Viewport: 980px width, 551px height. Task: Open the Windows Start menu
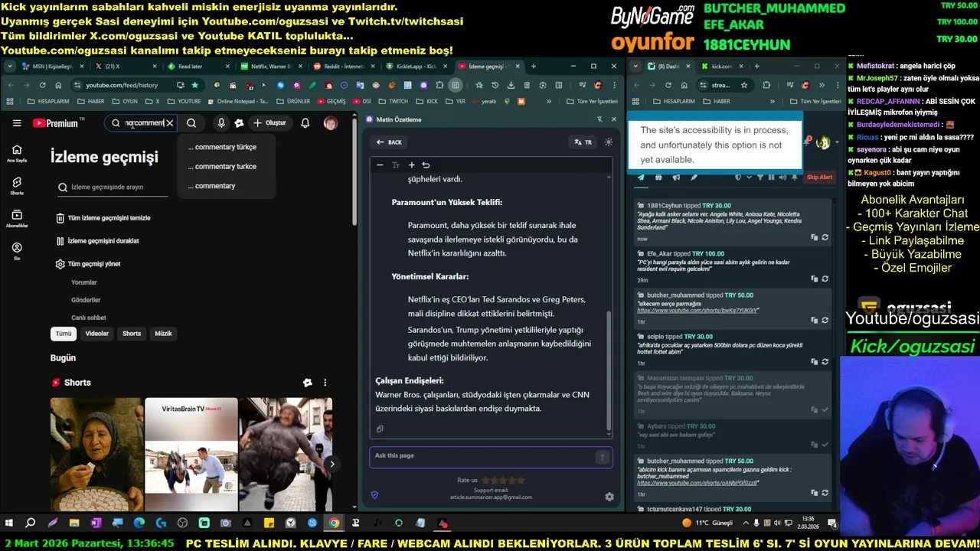pyautogui.click(x=9, y=523)
